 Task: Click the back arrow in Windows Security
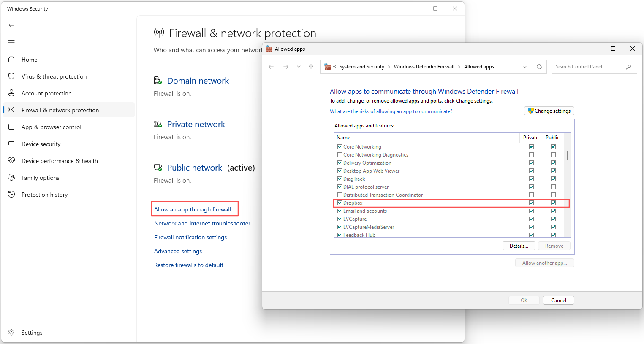click(x=11, y=25)
